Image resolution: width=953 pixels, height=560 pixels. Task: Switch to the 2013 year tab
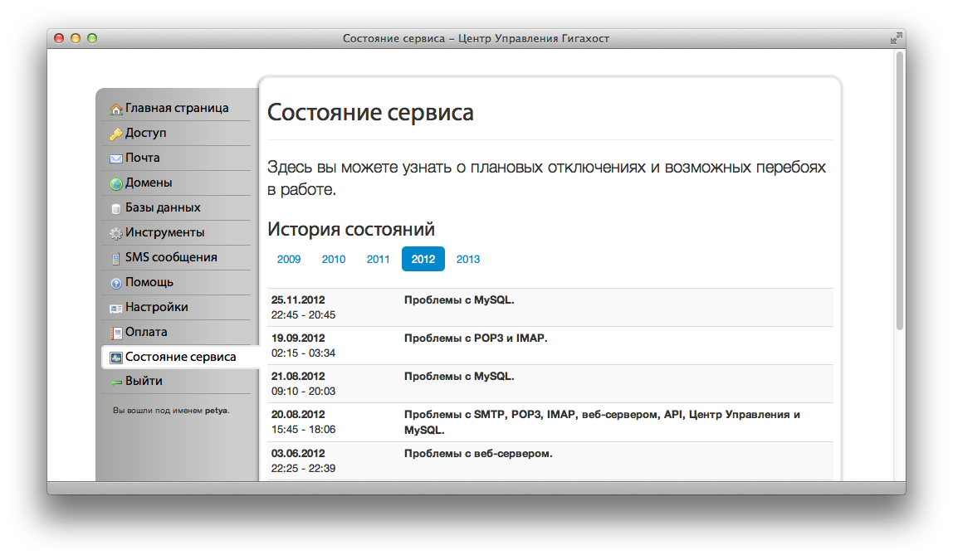(468, 260)
